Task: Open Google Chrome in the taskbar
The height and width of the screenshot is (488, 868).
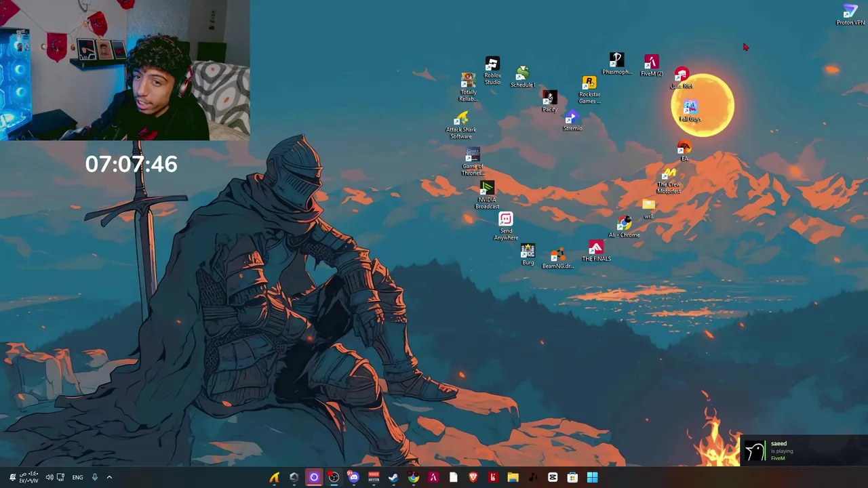Action: pyautogui.click(x=413, y=477)
